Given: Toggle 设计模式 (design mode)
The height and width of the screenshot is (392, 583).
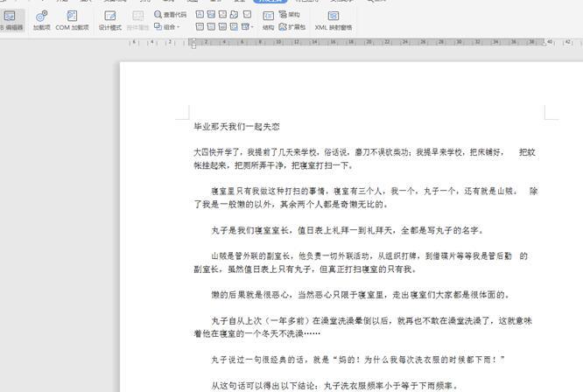Looking at the screenshot, I should point(109,20).
